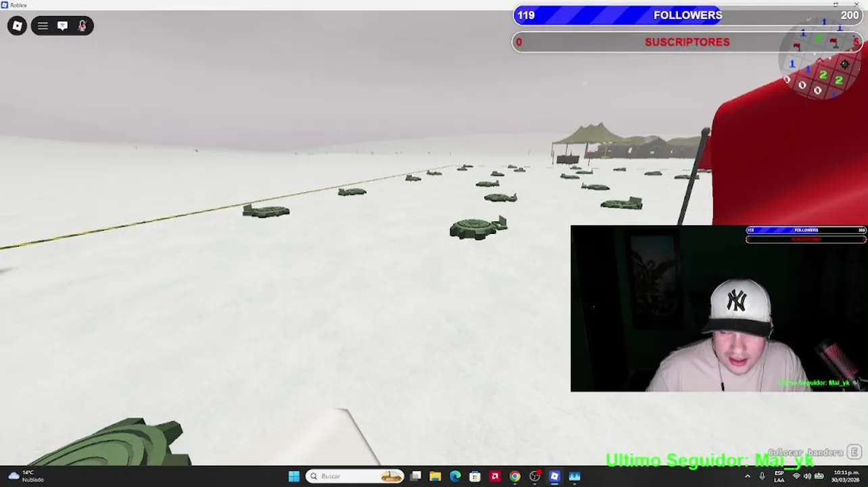
Task: Change the ESP LAA keyboard language
Action: [779, 476]
